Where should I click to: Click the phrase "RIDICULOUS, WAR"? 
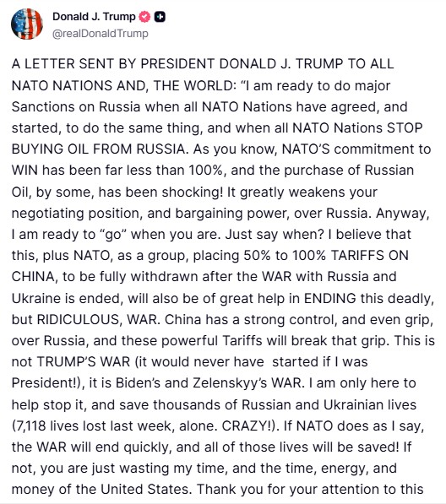coord(97,319)
